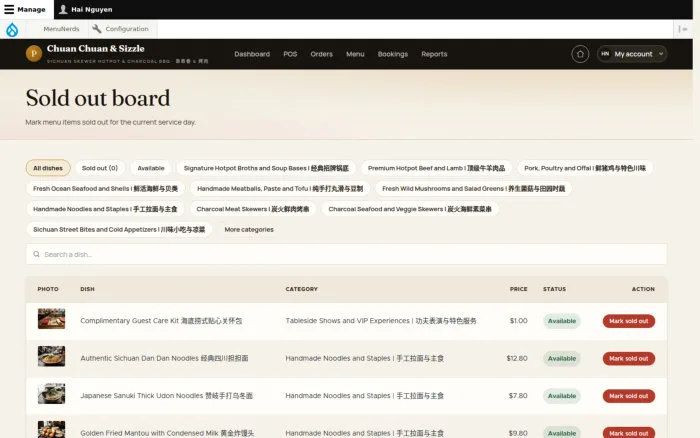Mark Authentic Sichuan Dan Dan Noodles sold out
Viewport: 700px width, 438px height.
point(629,359)
